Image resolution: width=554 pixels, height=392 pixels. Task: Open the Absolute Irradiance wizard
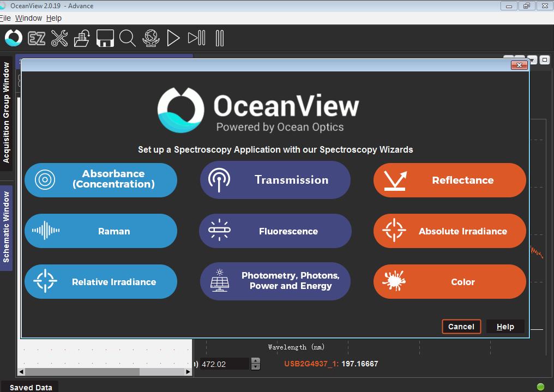pos(449,231)
